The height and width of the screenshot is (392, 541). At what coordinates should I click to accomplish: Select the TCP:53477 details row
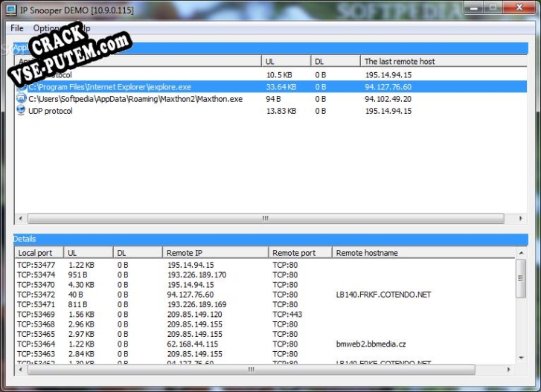[x=265, y=265]
